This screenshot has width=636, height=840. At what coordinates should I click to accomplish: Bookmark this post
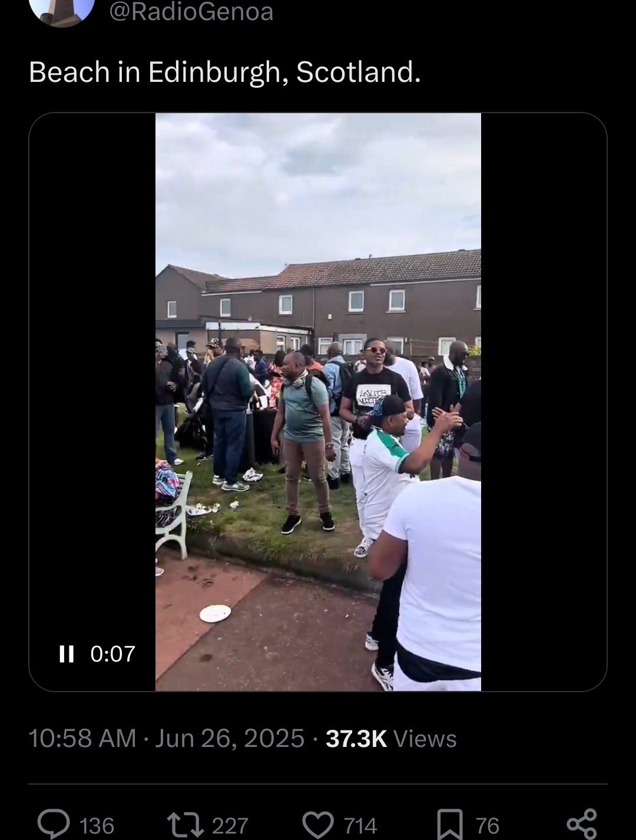coord(450,824)
